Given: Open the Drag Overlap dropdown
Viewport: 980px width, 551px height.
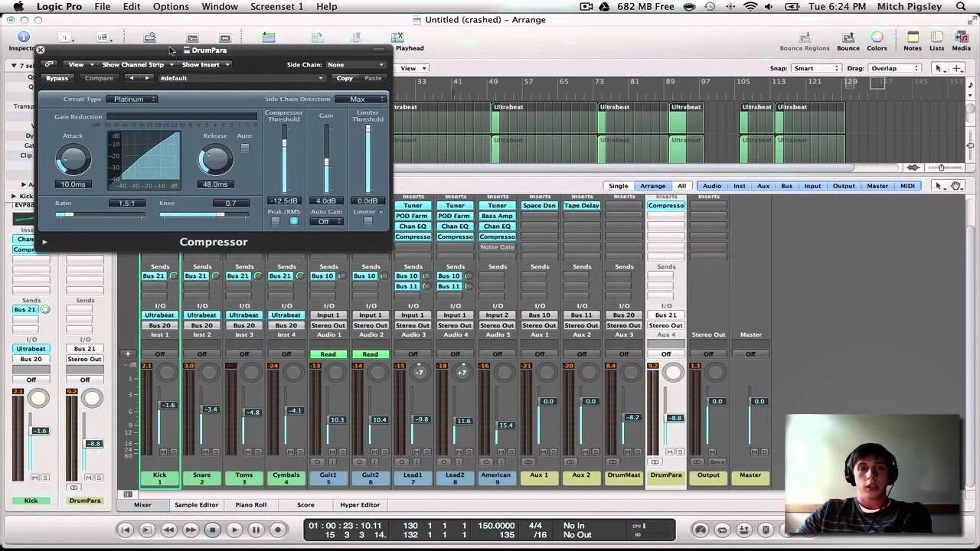Looking at the screenshot, I should click(x=894, y=68).
